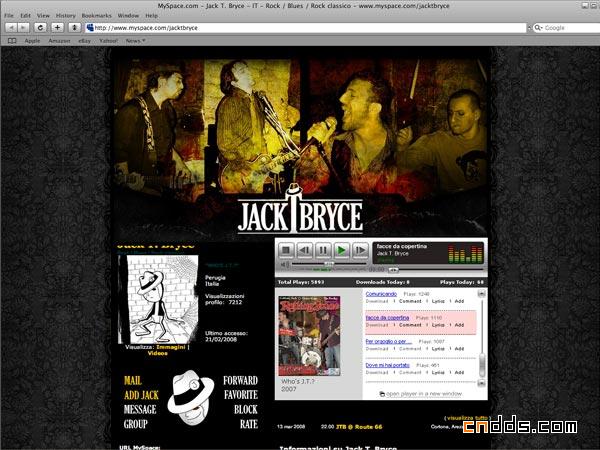Viewport: 600px width, 450px height.
Task: Click the Total Plays: 5893 text
Action: [x=301, y=282]
